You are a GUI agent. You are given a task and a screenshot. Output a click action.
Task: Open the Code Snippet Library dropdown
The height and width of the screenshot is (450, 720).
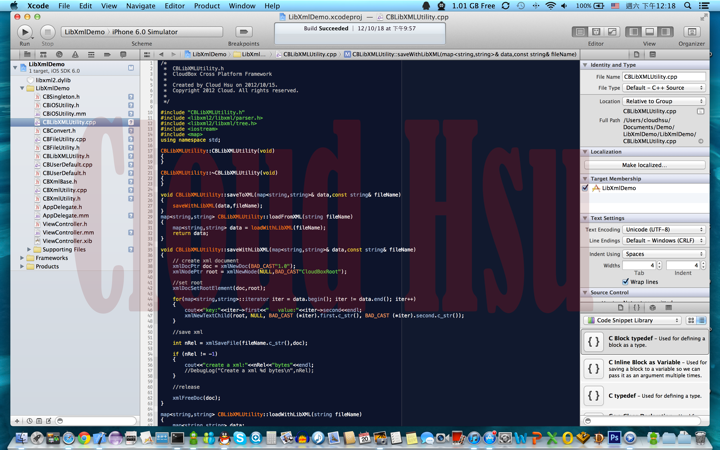pos(632,321)
